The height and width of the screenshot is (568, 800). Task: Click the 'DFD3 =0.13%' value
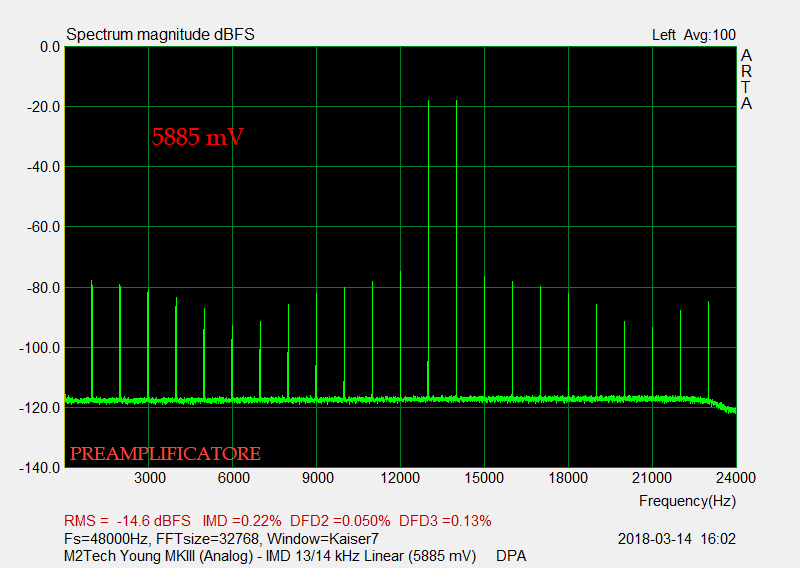tap(445, 521)
